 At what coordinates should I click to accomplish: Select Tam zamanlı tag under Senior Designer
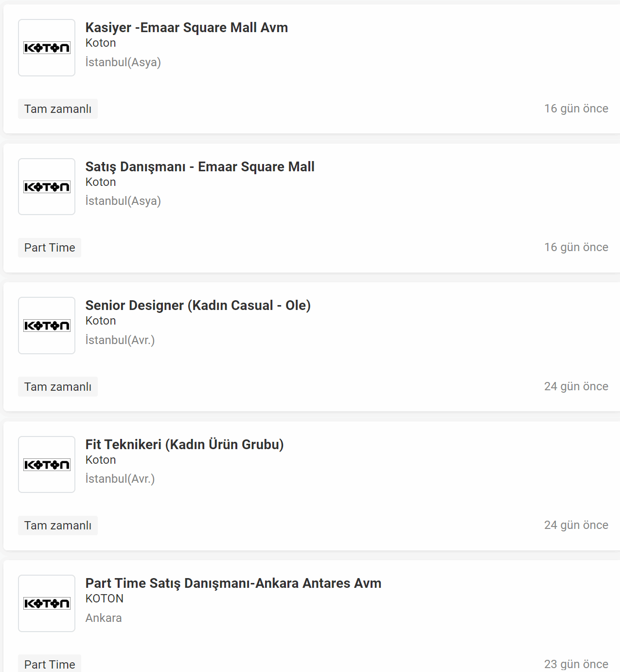58,387
